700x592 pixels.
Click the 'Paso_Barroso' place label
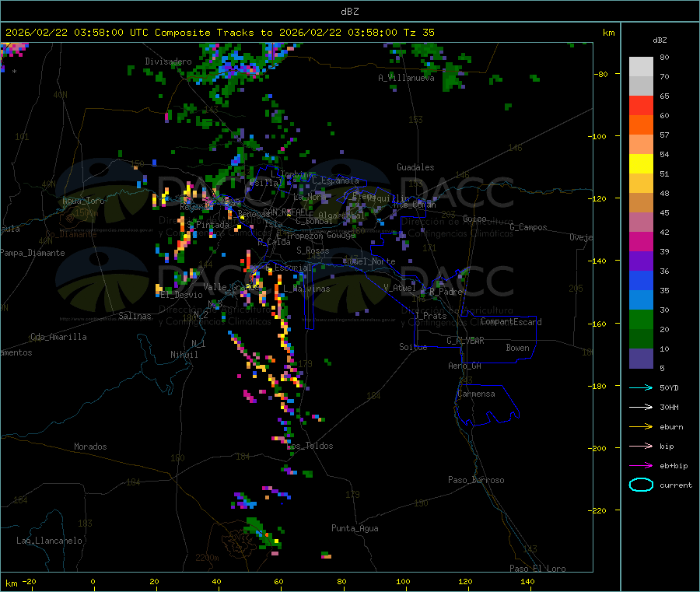(x=476, y=480)
